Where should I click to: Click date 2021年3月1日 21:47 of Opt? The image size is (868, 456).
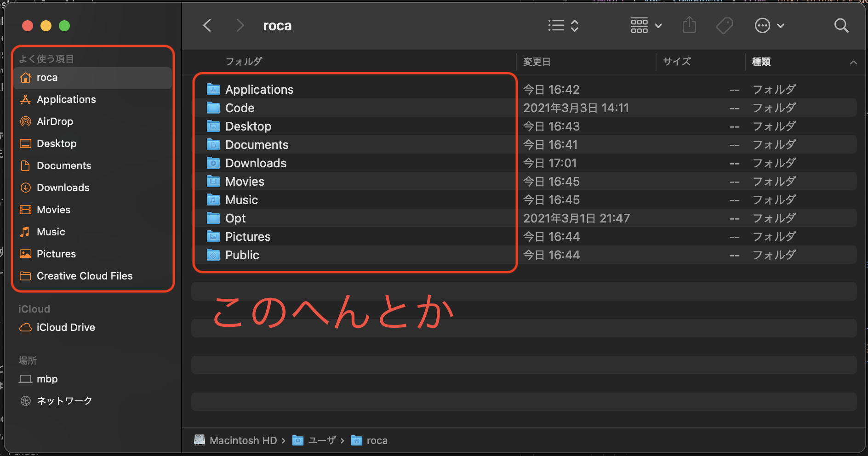(577, 218)
